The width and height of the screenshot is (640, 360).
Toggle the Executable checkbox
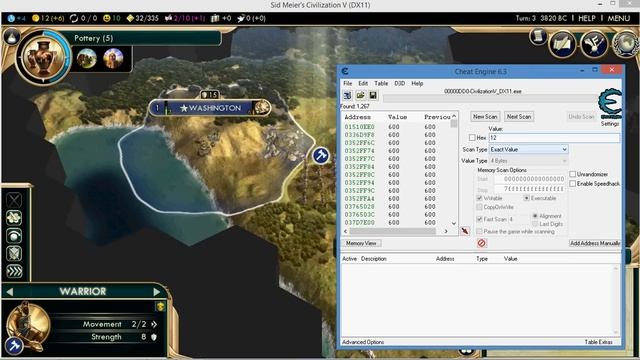coord(527,198)
